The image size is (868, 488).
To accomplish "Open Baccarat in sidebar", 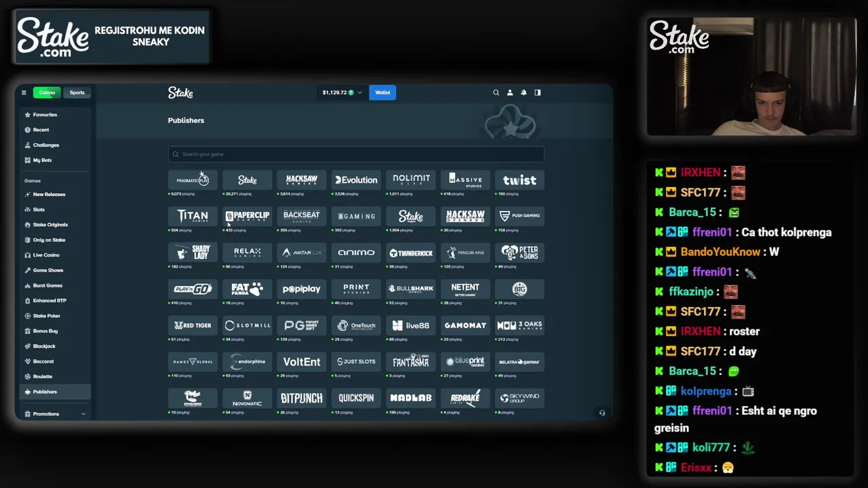I will [x=55, y=361].
